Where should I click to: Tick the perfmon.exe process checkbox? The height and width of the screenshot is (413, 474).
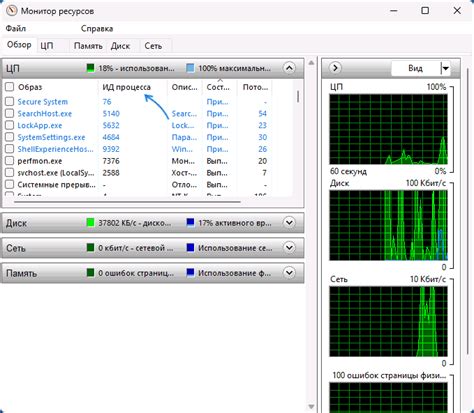pos(10,161)
